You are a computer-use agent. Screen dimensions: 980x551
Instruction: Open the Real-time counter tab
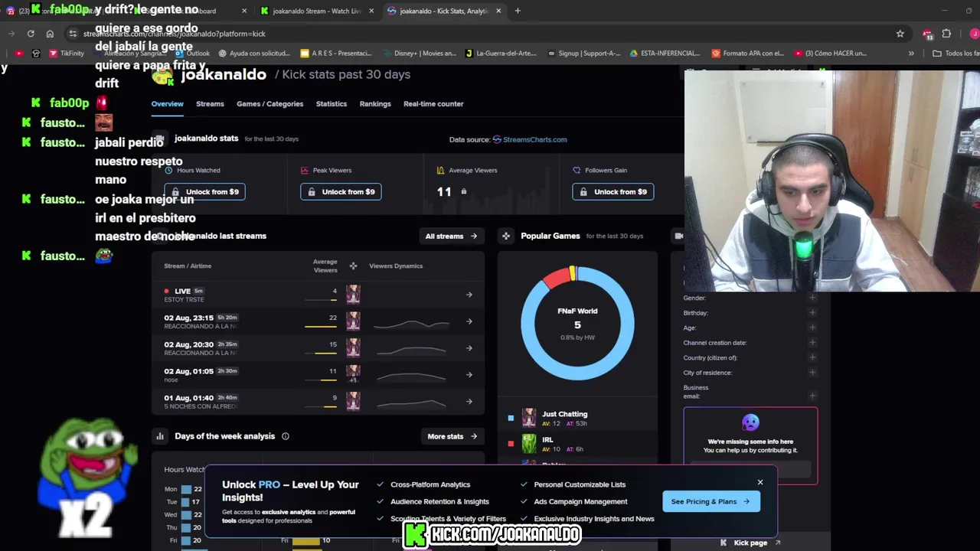(x=433, y=104)
